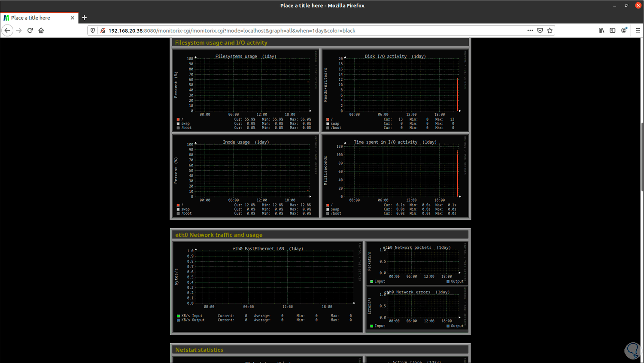Open the page actions three-dot menu

click(530, 30)
